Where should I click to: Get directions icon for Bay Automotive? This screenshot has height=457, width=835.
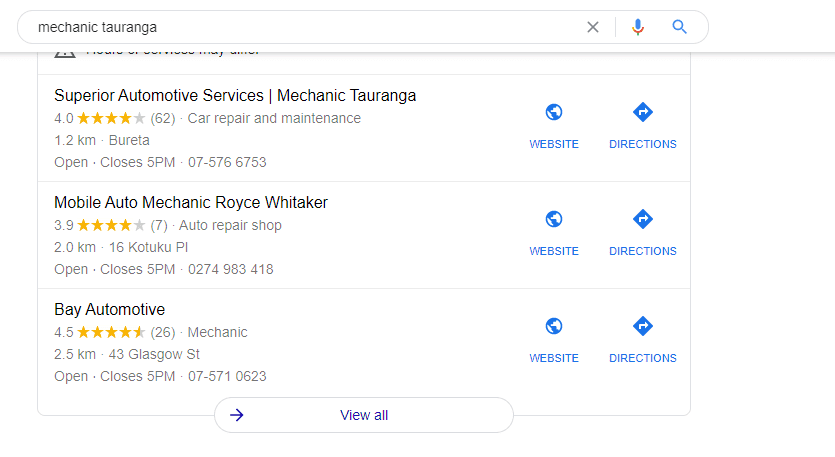(x=643, y=327)
